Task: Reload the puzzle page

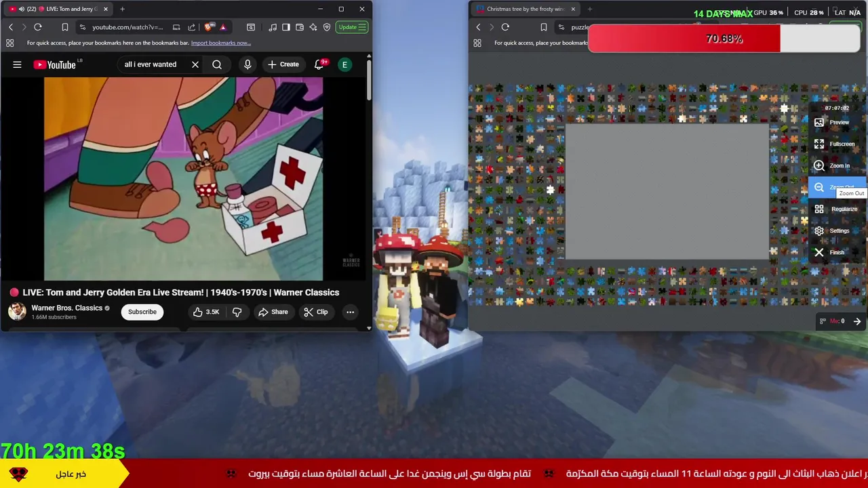Action: 505,27
